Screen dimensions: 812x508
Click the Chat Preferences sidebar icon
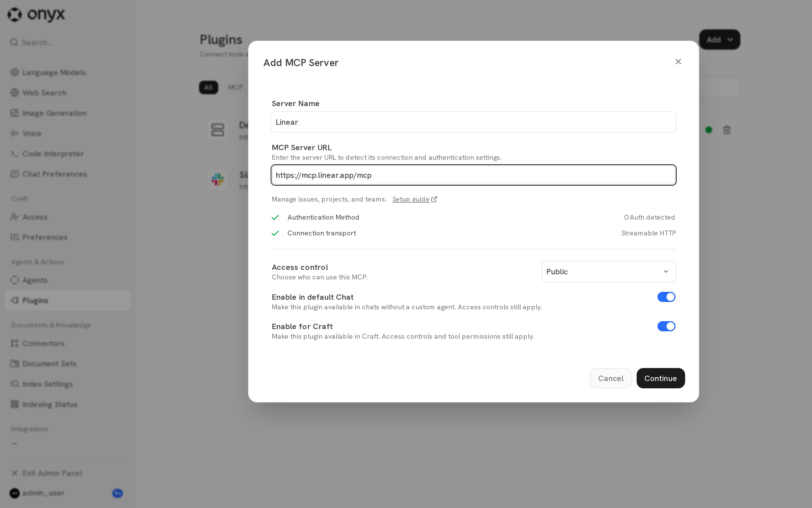pyautogui.click(x=14, y=174)
